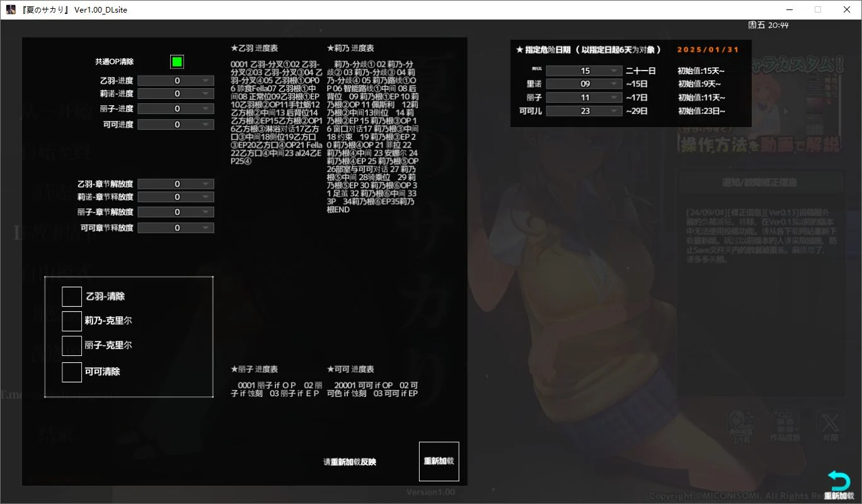The width and height of the screenshot is (862, 504).
Task: Open the 可可-进度 dropdown
Action: (x=175, y=123)
